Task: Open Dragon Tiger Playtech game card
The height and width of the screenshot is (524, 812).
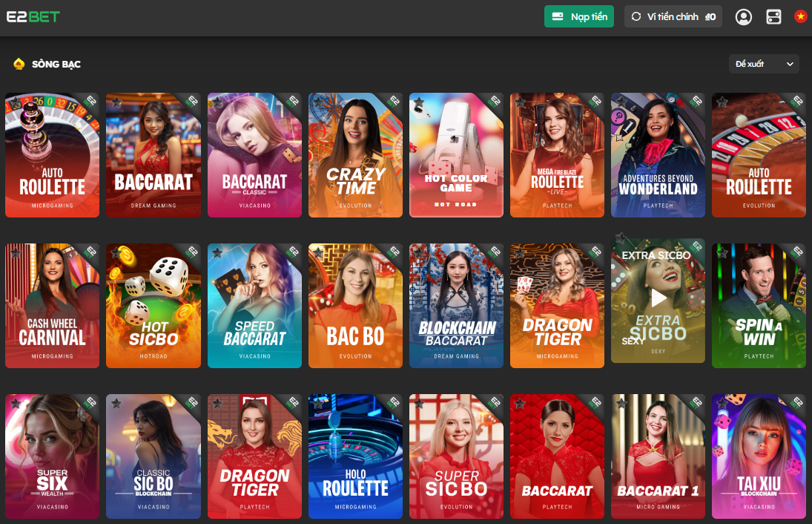Action: point(254,456)
